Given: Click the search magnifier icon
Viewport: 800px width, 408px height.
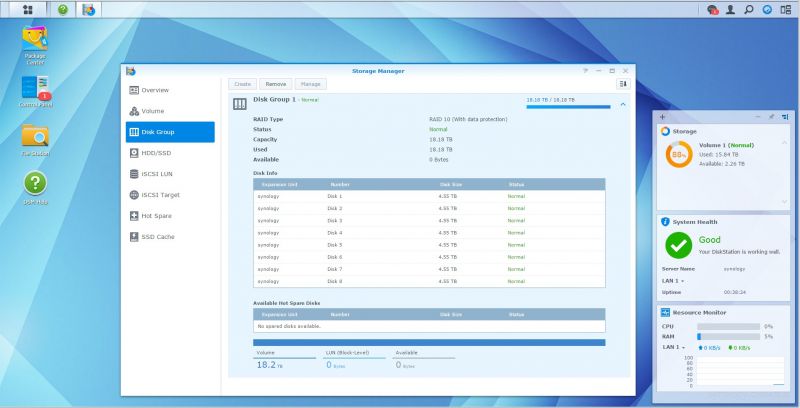Looking at the screenshot, I should point(748,10).
